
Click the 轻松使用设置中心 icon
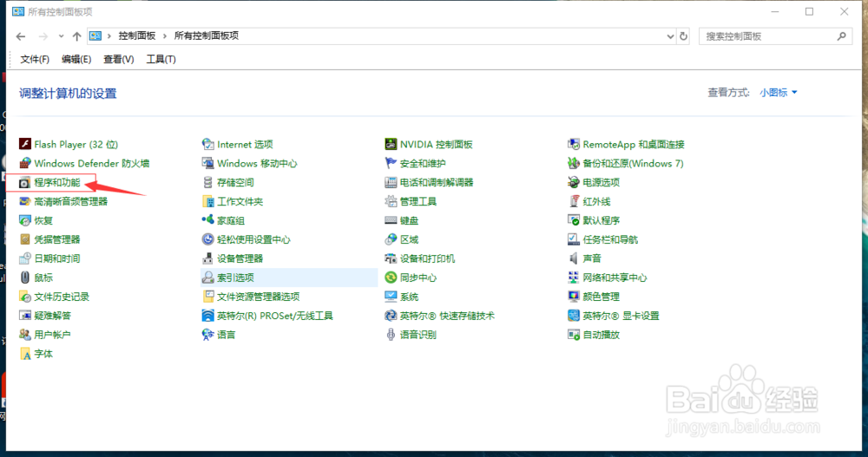pyautogui.click(x=207, y=239)
